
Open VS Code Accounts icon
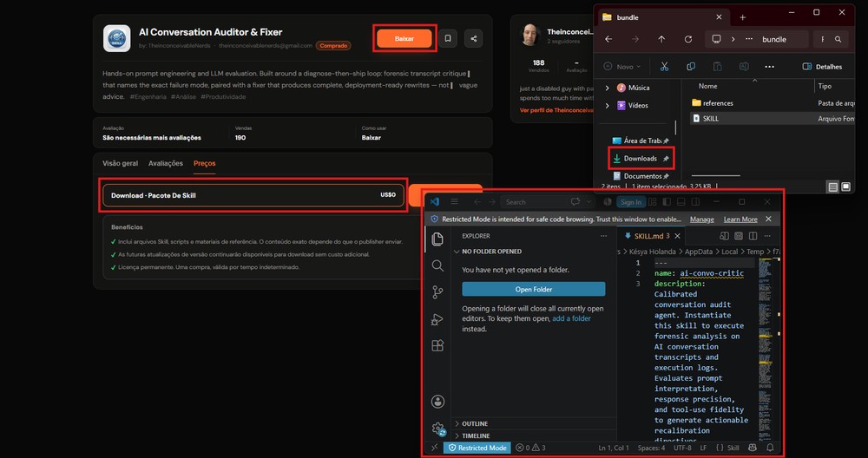437,402
